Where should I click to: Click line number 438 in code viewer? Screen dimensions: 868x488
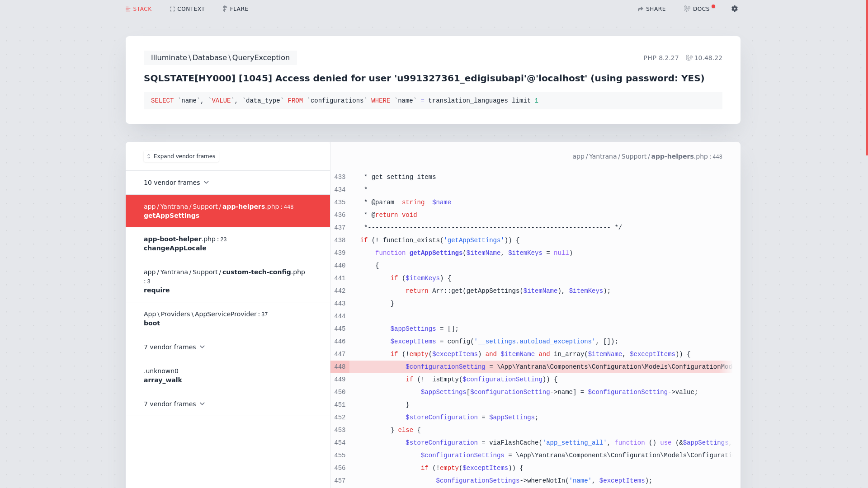340,240
